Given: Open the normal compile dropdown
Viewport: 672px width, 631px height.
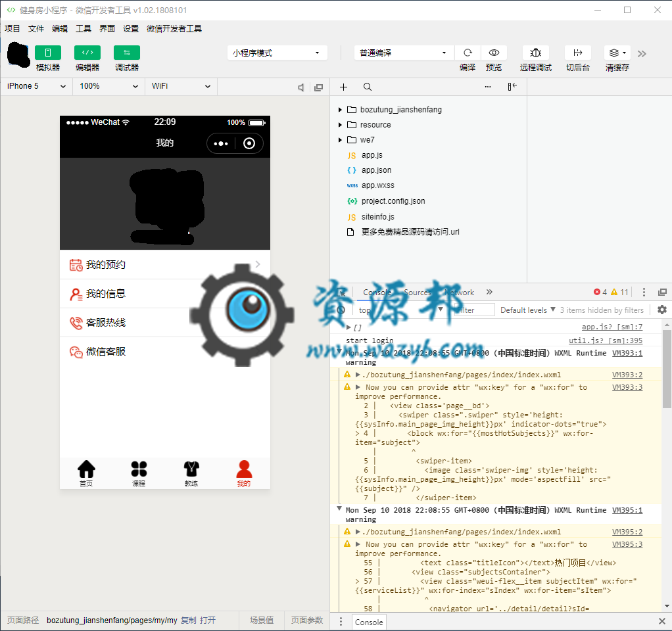Looking at the screenshot, I should pyautogui.click(x=404, y=53).
